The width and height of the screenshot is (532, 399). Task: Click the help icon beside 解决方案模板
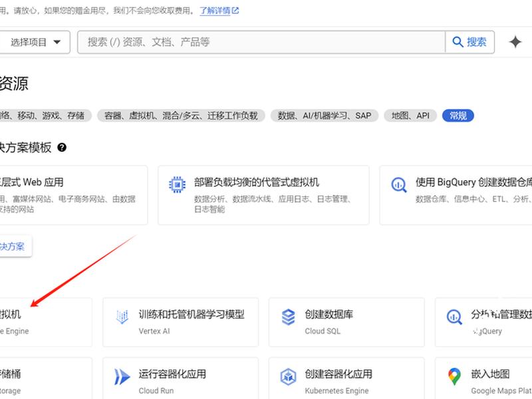[x=62, y=148]
